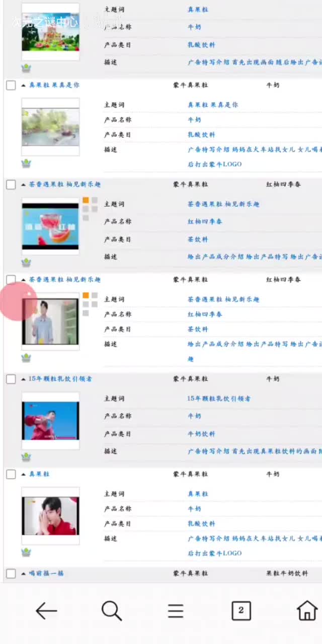Open the praying man in red thumbnail

tap(50, 516)
